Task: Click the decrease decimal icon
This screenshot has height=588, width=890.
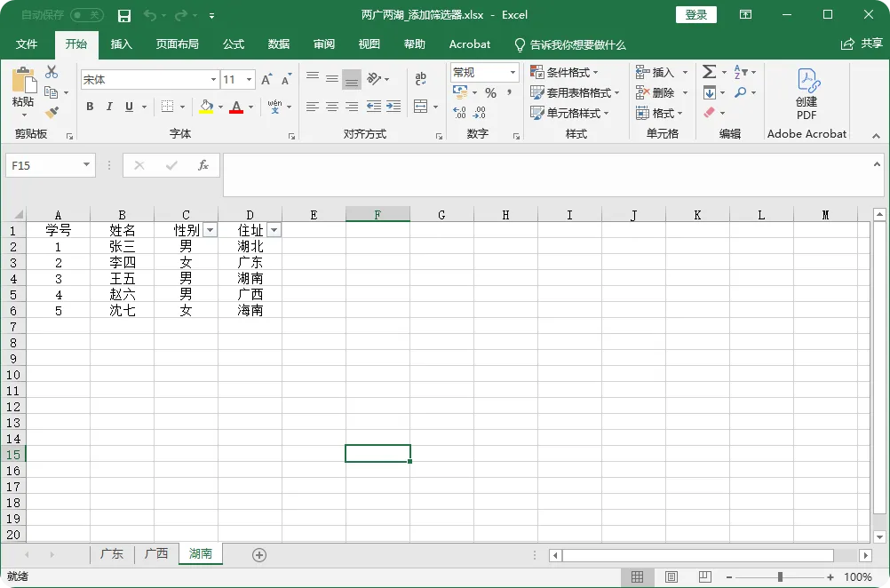Action: click(480, 113)
